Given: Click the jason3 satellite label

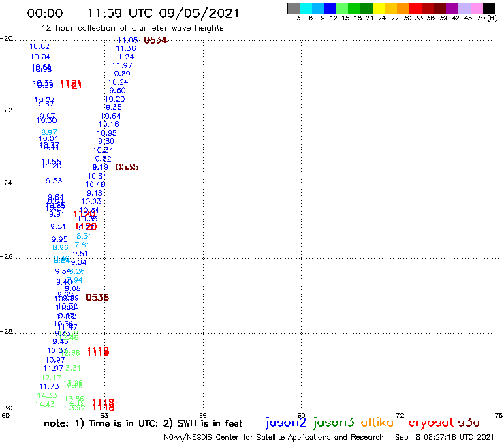Looking at the screenshot, I should click(334, 423).
